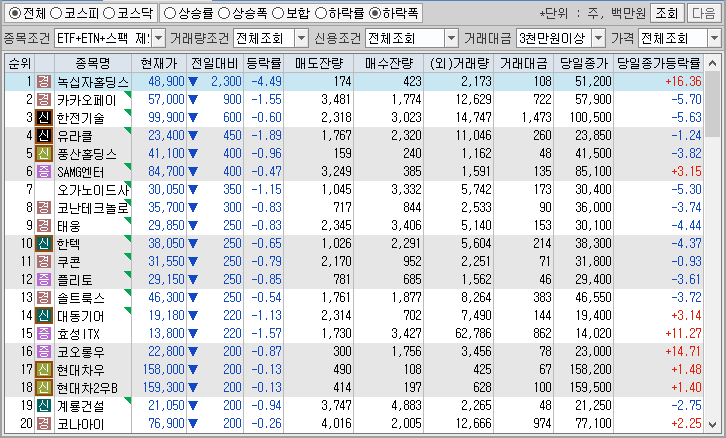Click the 증 badge icon for 효성ITX

[x=44, y=333]
